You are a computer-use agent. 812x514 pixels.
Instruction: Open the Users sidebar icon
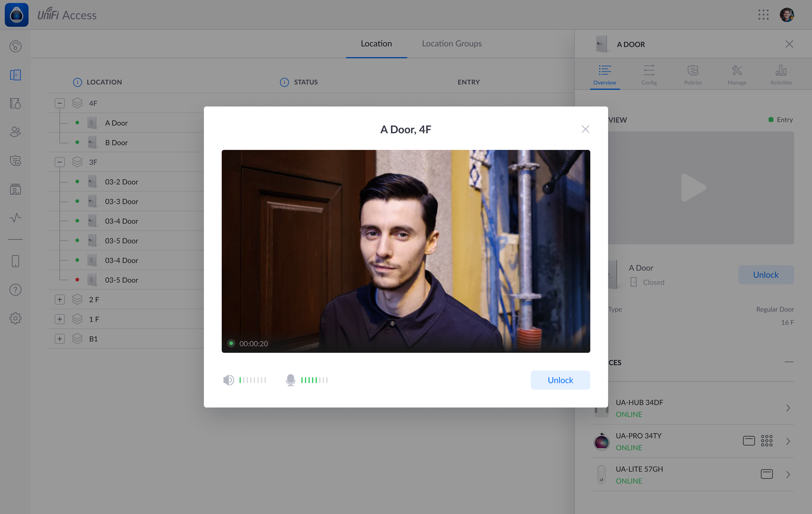[15, 132]
